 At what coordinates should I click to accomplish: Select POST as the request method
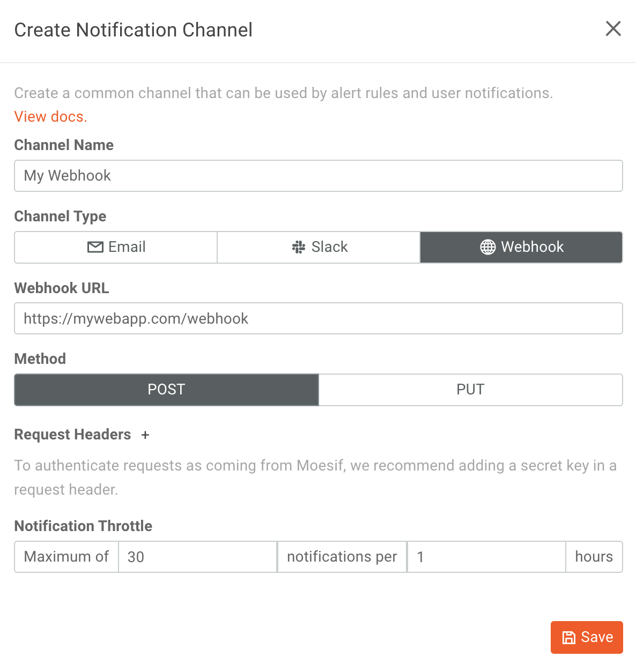166,390
